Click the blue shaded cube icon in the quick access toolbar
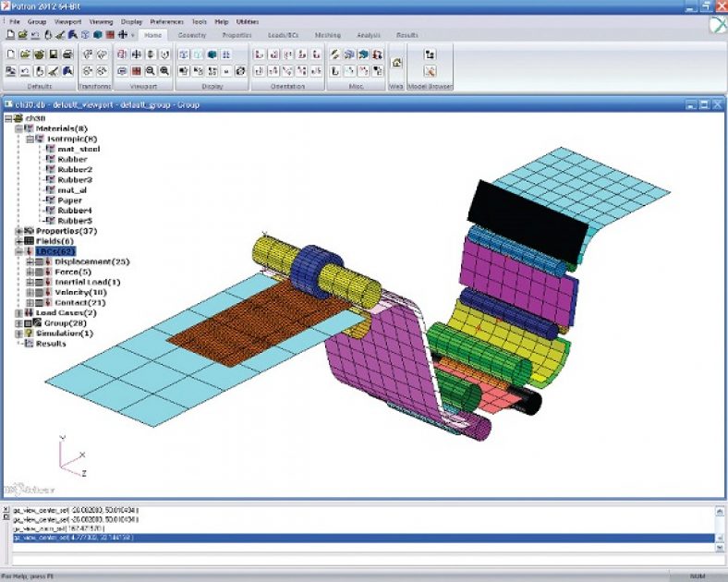 pos(98,35)
